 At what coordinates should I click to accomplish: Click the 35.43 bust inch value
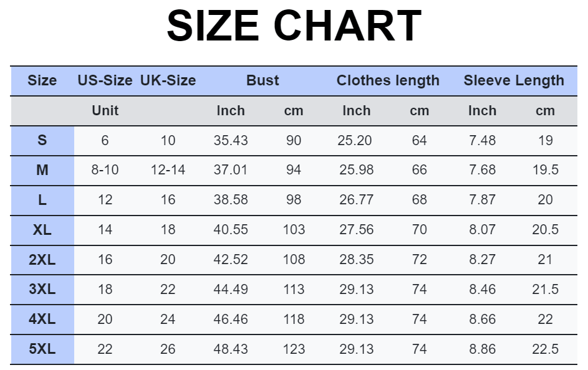231,140
